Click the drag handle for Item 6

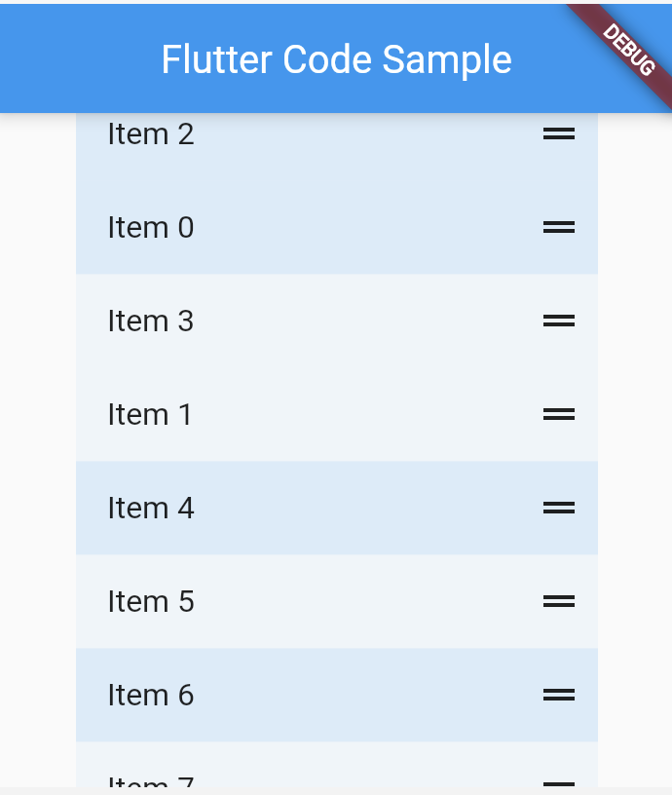click(x=559, y=695)
